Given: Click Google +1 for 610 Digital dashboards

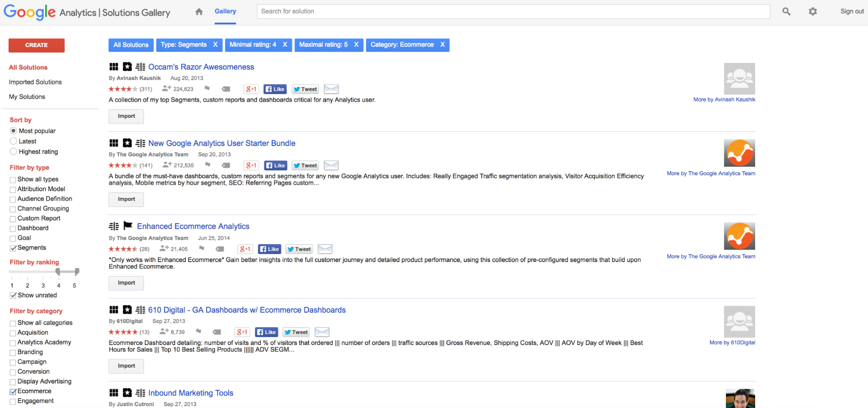Looking at the screenshot, I should pos(242,332).
